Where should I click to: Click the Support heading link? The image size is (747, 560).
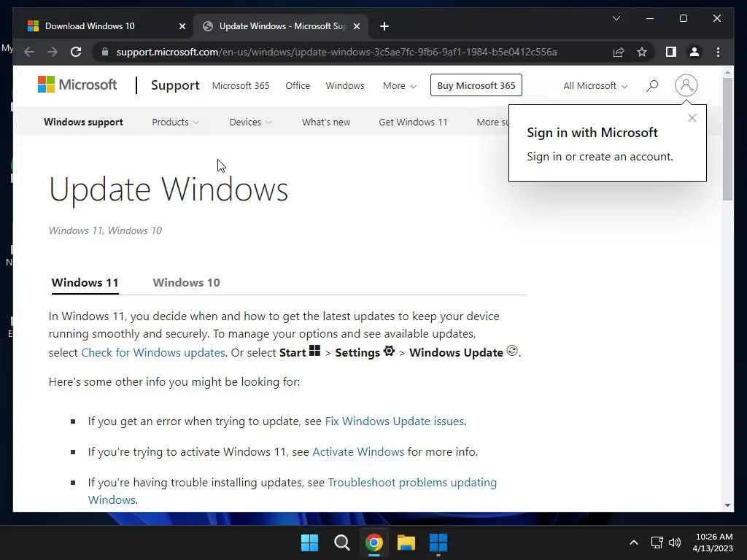(x=175, y=85)
